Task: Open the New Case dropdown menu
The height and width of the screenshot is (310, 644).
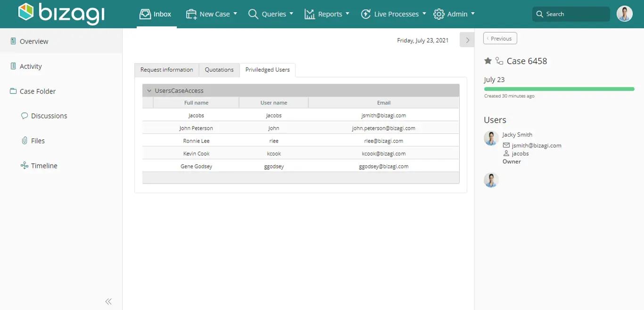Action: 235,14
